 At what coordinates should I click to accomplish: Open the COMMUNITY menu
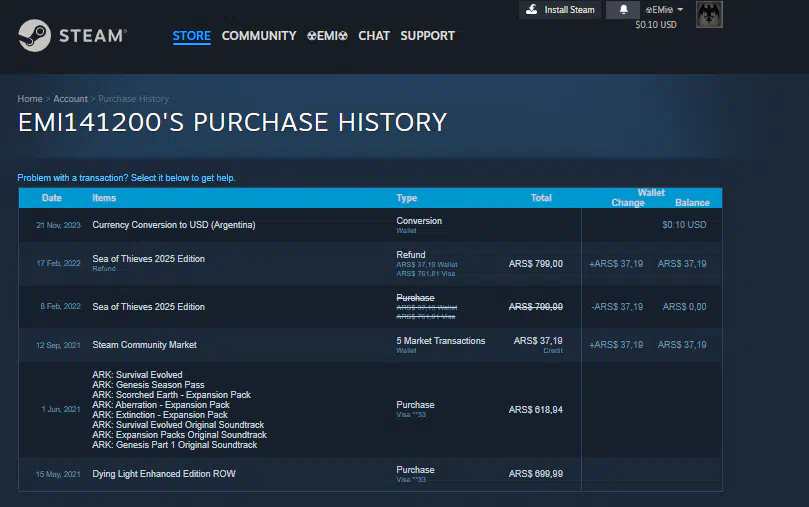point(259,36)
